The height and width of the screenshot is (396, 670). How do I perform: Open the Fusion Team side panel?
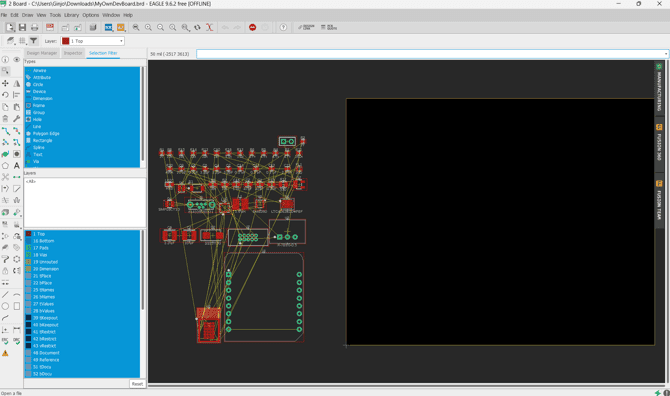click(659, 201)
